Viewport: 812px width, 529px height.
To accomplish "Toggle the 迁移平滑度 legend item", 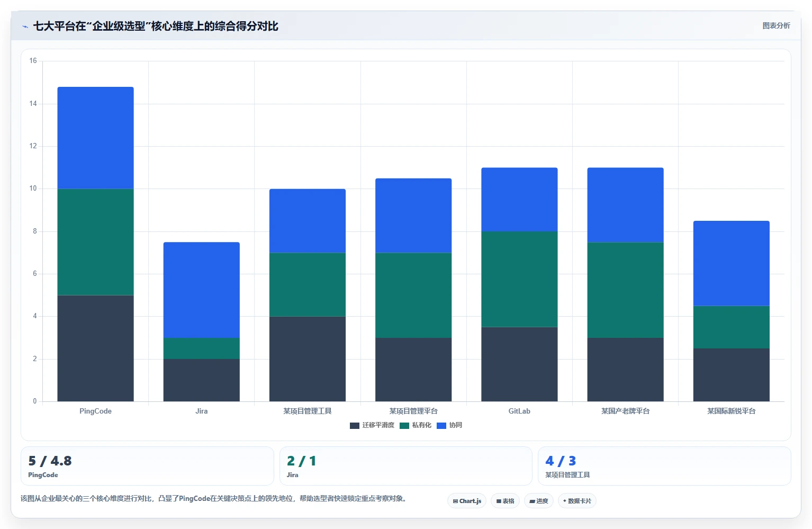I will pyautogui.click(x=372, y=425).
